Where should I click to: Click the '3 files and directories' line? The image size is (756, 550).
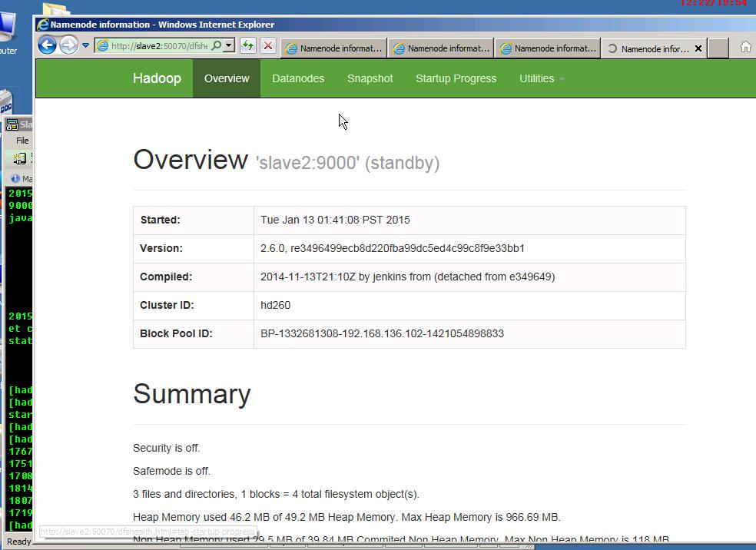277,494
